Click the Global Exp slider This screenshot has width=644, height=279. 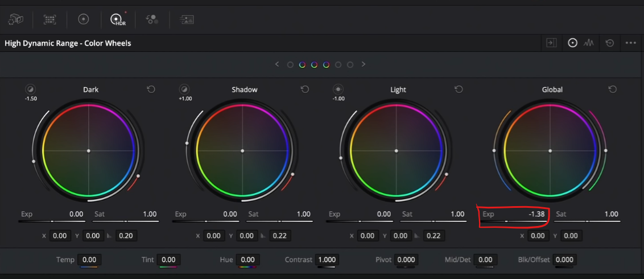click(513, 221)
